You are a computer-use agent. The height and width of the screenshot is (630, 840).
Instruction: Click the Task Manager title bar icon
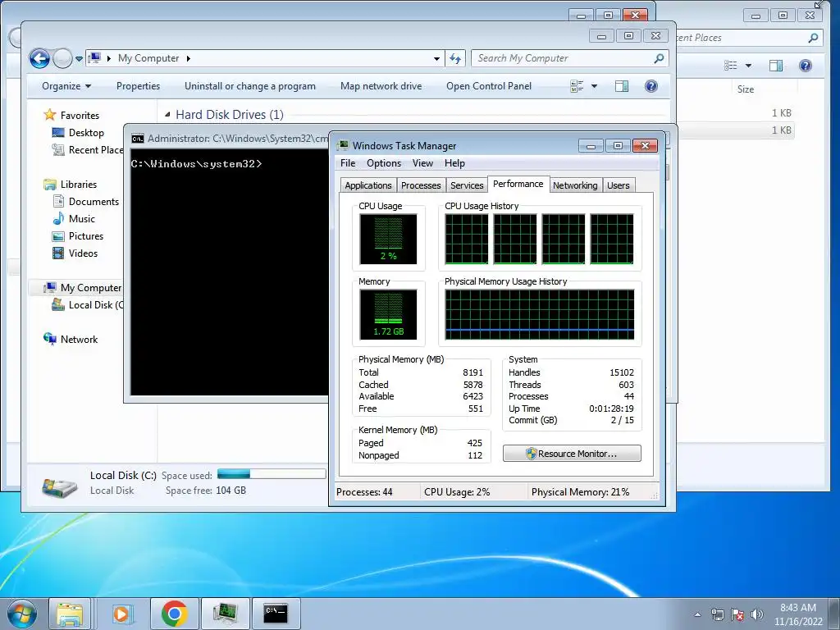[343, 146]
